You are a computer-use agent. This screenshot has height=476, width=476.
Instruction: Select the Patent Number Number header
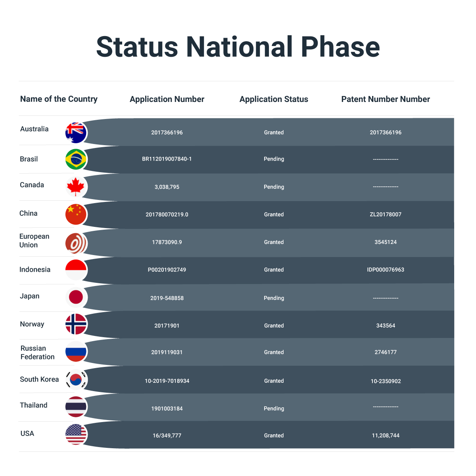point(386,99)
